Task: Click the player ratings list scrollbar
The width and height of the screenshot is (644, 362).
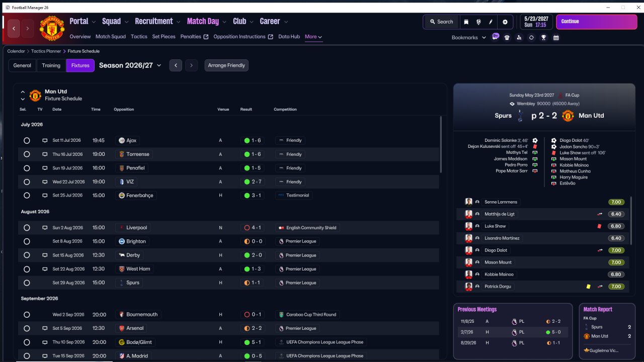Action: tap(630, 220)
